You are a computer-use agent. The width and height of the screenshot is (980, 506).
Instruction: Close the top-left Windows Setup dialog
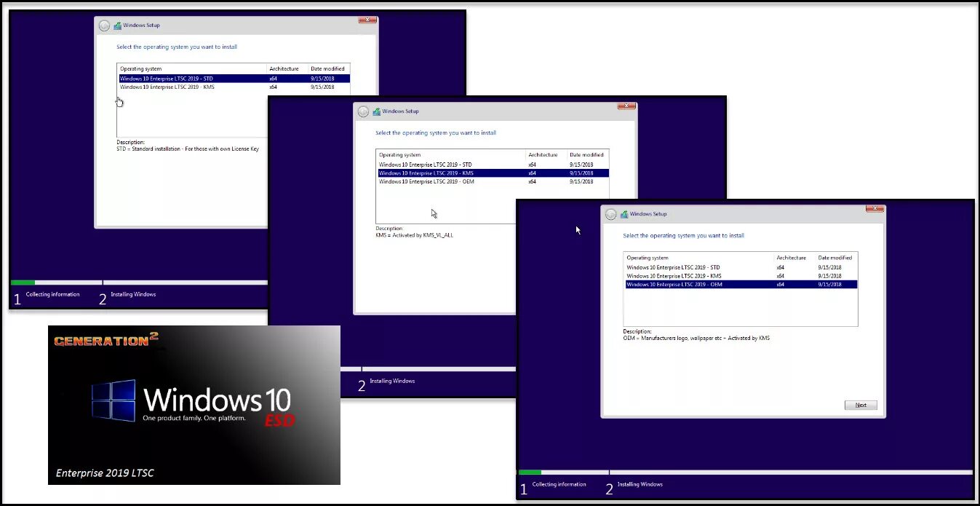(367, 20)
